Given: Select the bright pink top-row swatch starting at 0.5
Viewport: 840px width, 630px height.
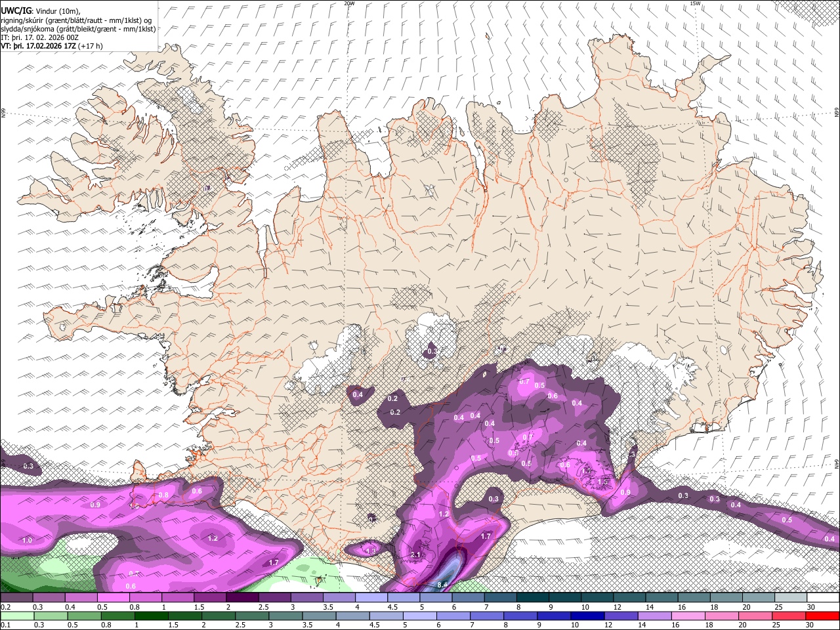Looking at the screenshot, I should (x=113, y=598).
